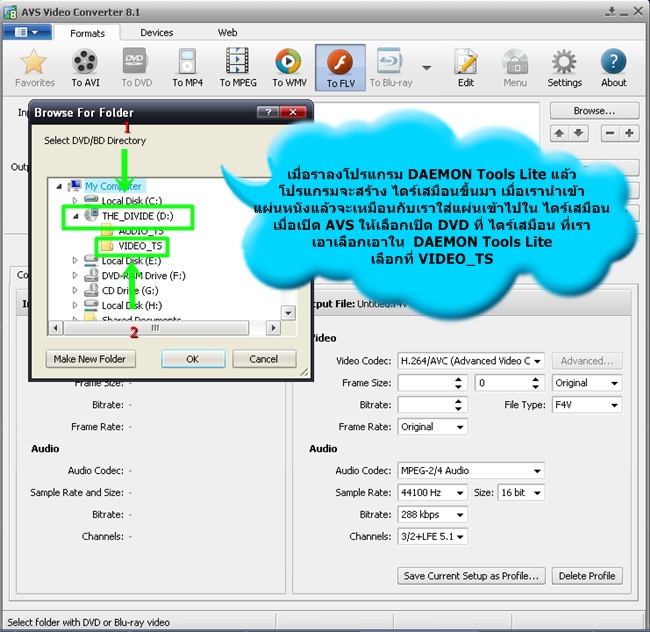Click the Delete Profile button
The width and height of the screenshot is (650, 632).
(587, 576)
